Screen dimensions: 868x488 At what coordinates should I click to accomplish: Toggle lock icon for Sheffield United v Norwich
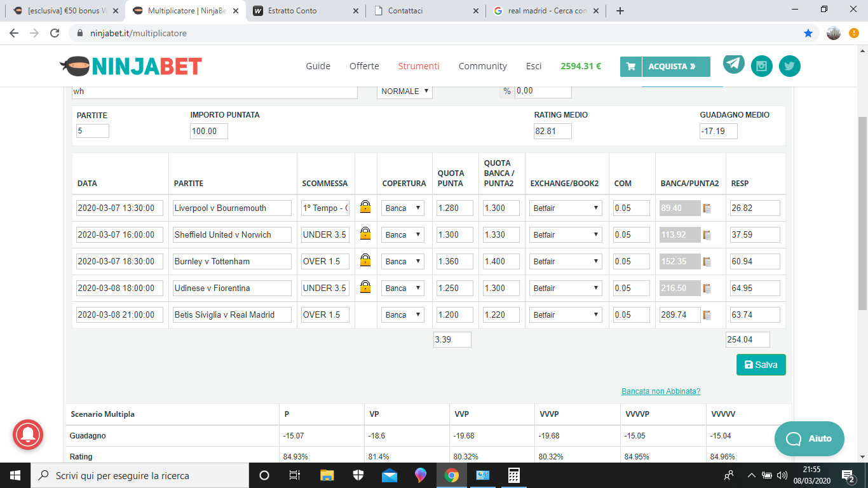point(365,234)
